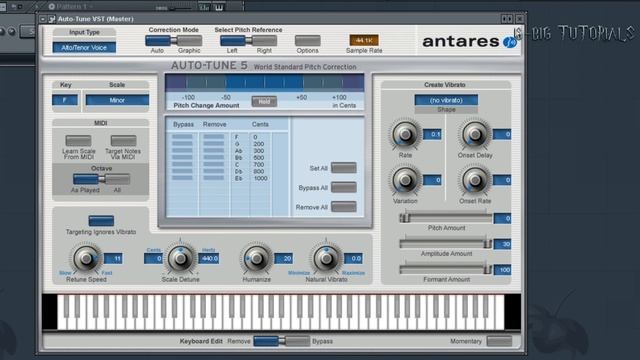Click the preset arrows button in plugin title bar
The height and width of the screenshot is (360, 640).
(x=507, y=19)
